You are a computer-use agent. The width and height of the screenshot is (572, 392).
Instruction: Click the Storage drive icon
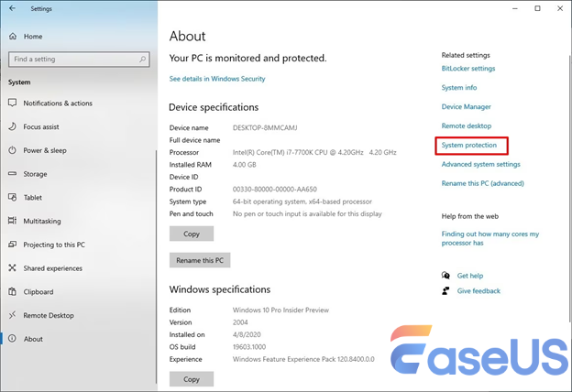13,174
